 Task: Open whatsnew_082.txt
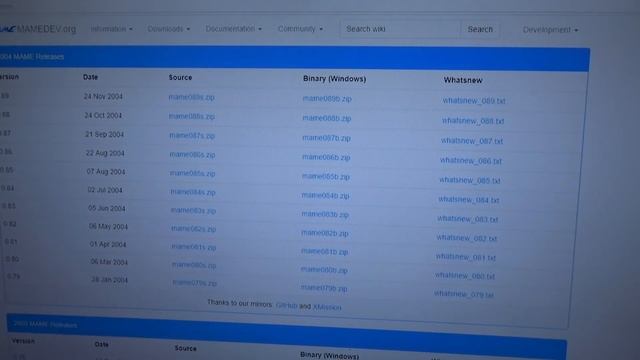coord(467,238)
